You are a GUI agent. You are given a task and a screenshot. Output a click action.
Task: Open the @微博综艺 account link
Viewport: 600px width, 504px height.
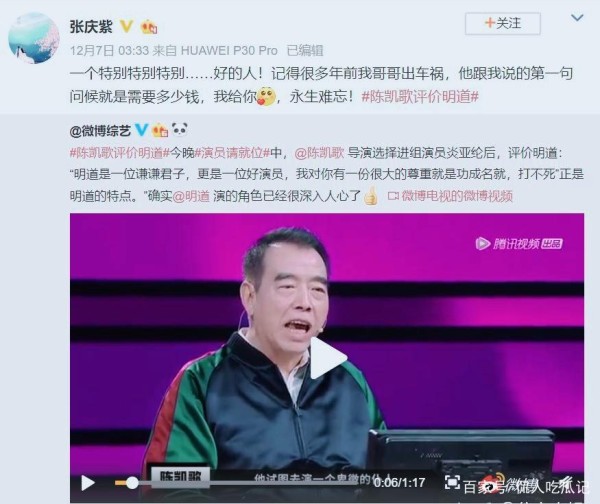(x=100, y=131)
